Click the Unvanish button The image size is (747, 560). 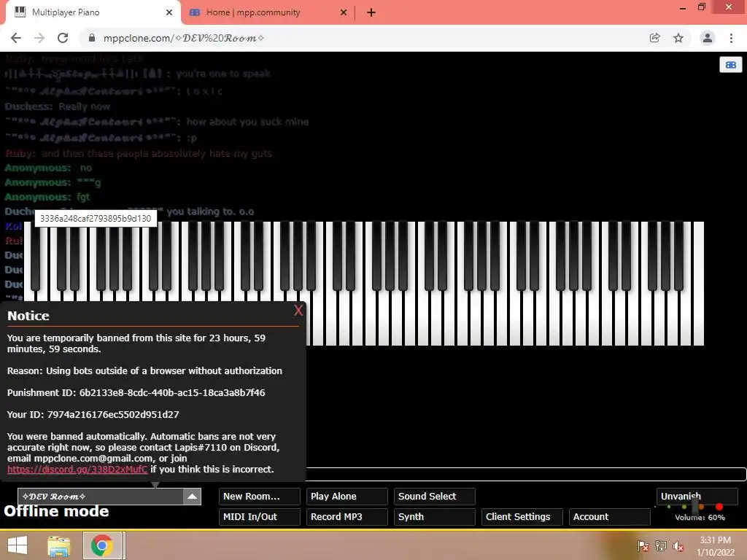click(x=697, y=496)
